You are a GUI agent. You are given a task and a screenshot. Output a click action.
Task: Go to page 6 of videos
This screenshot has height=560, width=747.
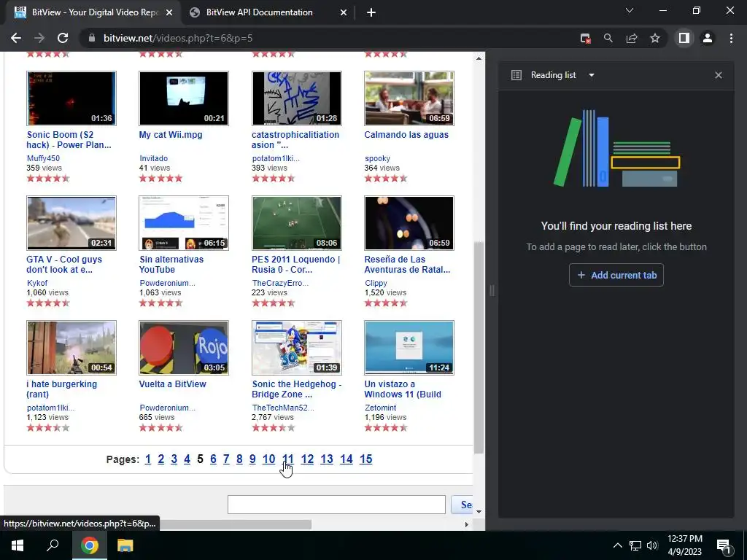[213, 459]
